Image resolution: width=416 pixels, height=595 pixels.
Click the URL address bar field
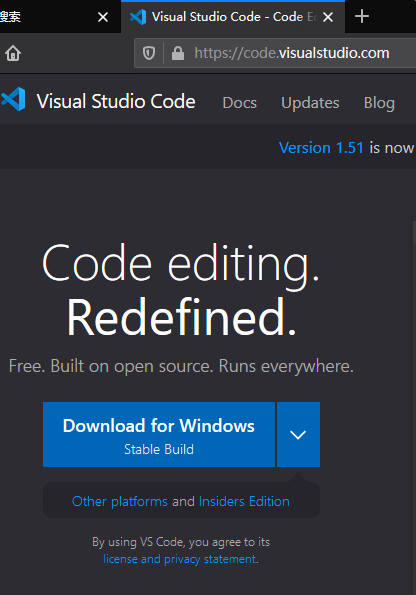[x=292, y=53]
